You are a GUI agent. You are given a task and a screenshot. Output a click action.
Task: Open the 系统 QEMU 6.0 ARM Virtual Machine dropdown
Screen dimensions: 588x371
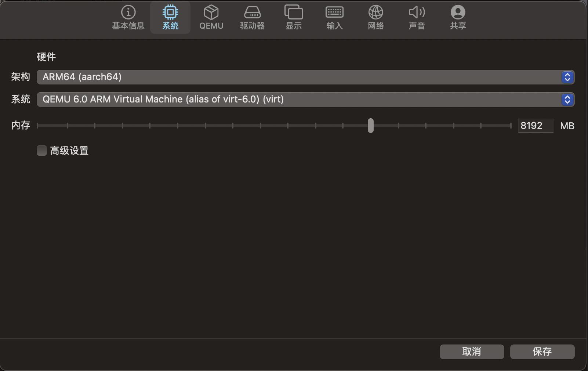tap(297, 100)
